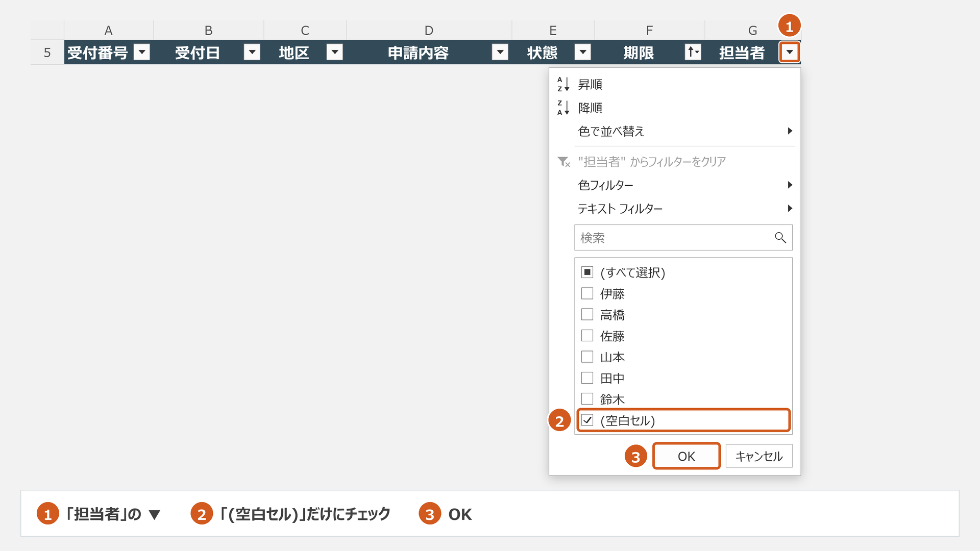Open the 状態 filter dropdown
Viewport: 980px width, 551px height.
point(583,52)
